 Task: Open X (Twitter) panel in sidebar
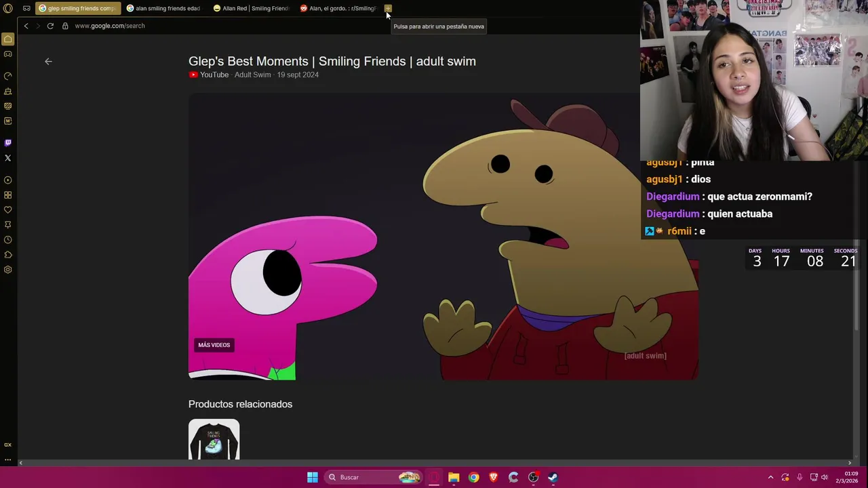(x=8, y=158)
